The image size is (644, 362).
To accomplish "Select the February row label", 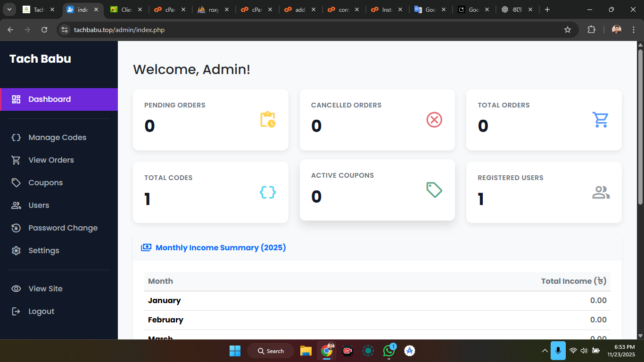I will click(x=165, y=320).
